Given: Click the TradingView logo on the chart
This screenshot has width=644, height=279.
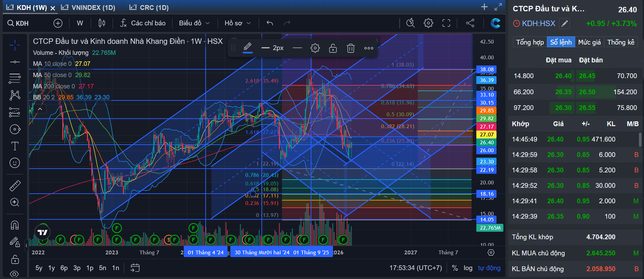Looking at the screenshot, I should click(x=42, y=232).
